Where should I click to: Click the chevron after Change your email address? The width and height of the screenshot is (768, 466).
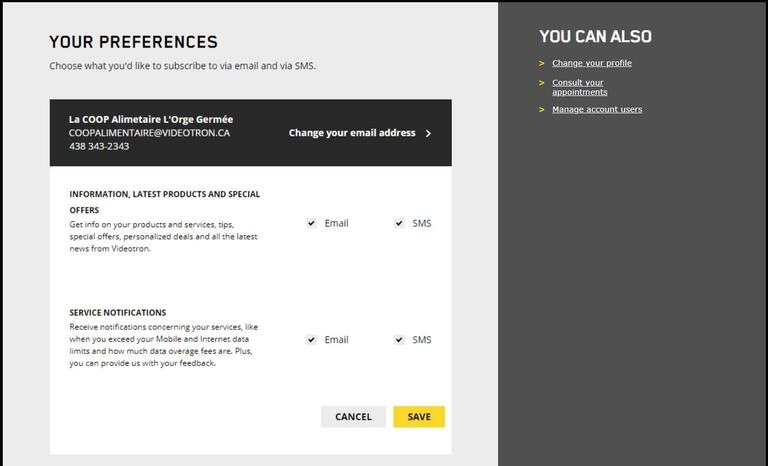point(429,133)
